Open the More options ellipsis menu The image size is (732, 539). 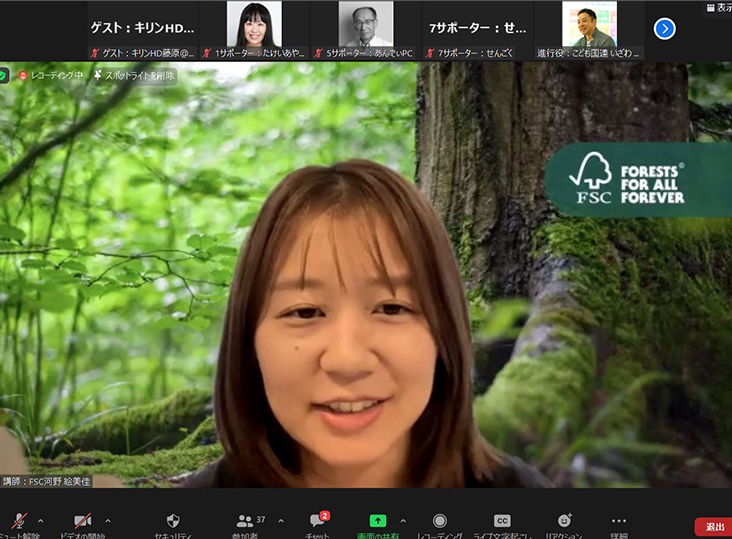tap(619, 521)
